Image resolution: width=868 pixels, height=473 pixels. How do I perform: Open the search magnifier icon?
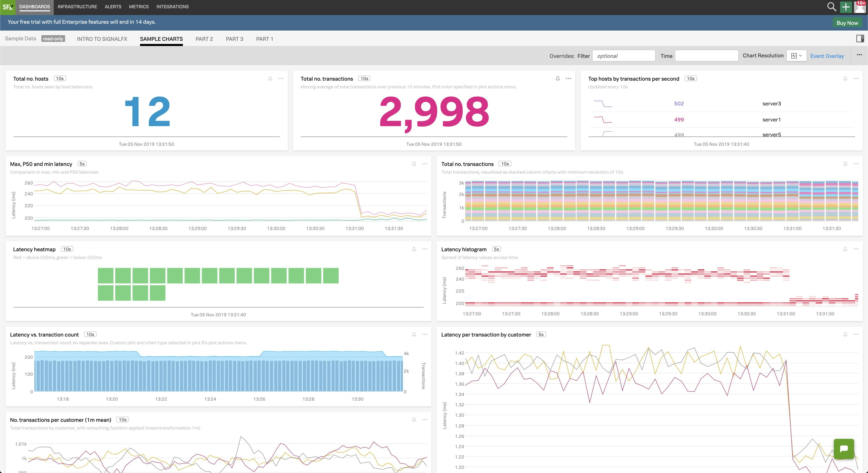[x=831, y=7]
